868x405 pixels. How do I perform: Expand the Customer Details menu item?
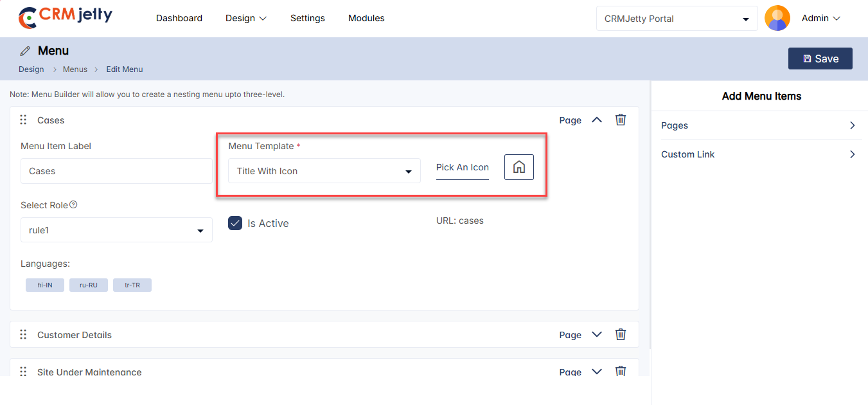[x=597, y=334]
